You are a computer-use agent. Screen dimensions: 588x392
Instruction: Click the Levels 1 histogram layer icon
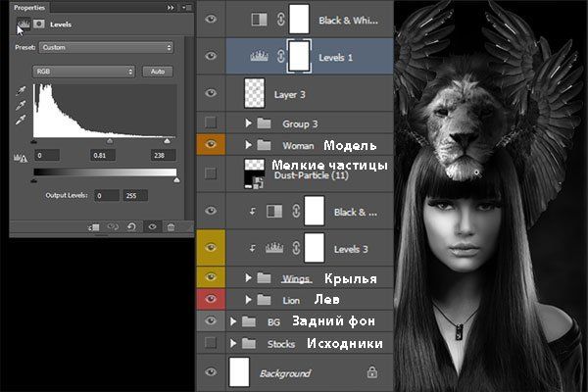259,56
